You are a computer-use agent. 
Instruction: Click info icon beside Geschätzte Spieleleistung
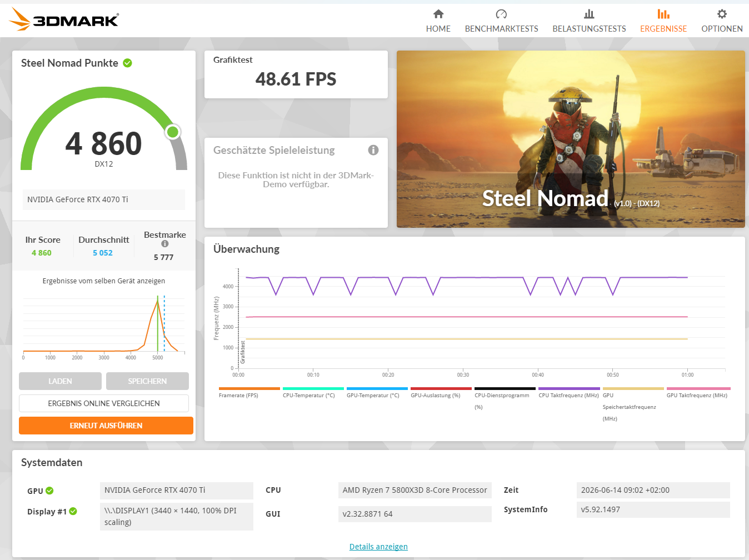tap(373, 150)
